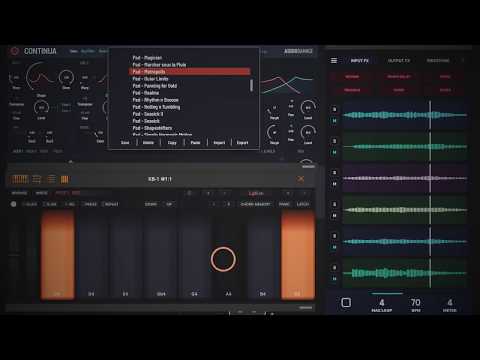The image size is (480, 360).
Task: Click the Meter value 4
Action: pyautogui.click(x=450, y=303)
